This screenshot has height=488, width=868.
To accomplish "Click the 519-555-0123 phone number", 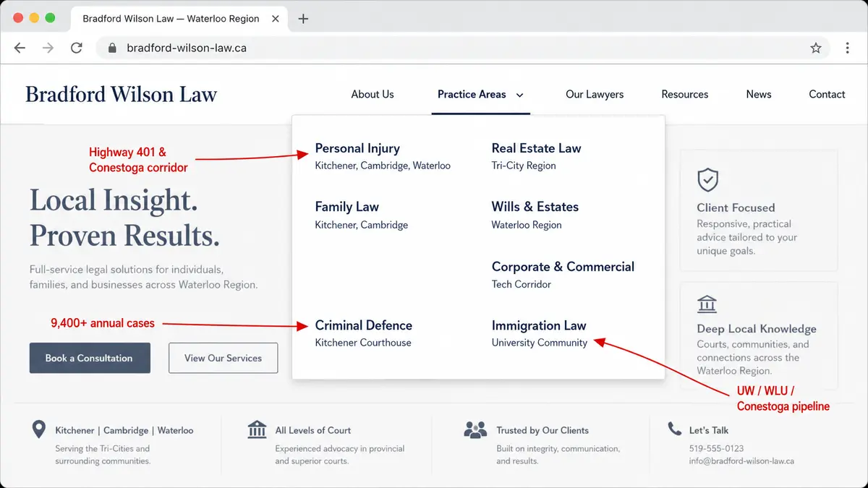I will pos(716,448).
